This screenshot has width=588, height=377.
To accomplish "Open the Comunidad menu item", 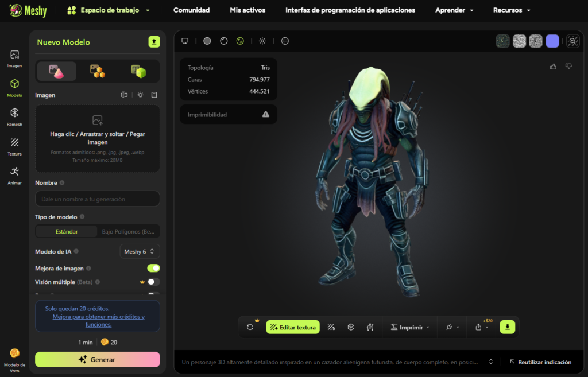I will 191,10.
